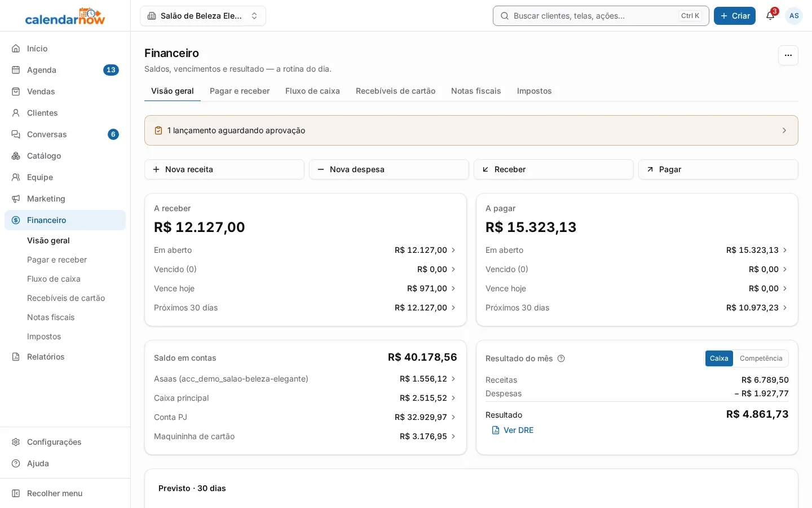812x508 pixels.
Task: Switch to Pagar e receber tab
Action: tap(240, 91)
